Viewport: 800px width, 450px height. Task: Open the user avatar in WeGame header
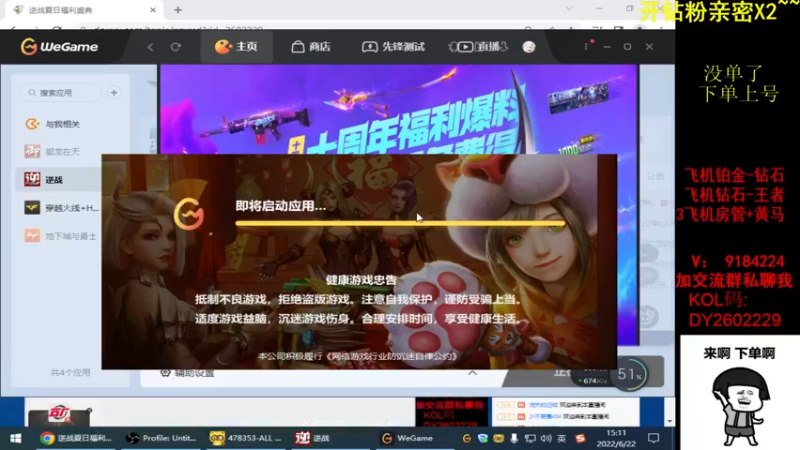click(x=529, y=46)
